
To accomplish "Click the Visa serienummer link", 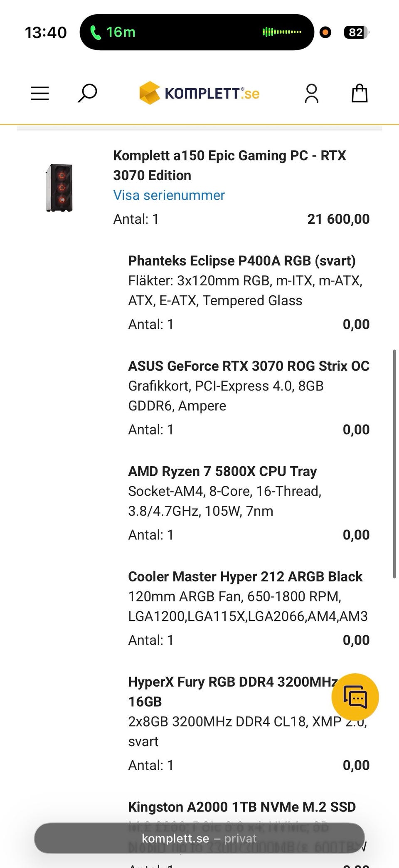I will 169,195.
